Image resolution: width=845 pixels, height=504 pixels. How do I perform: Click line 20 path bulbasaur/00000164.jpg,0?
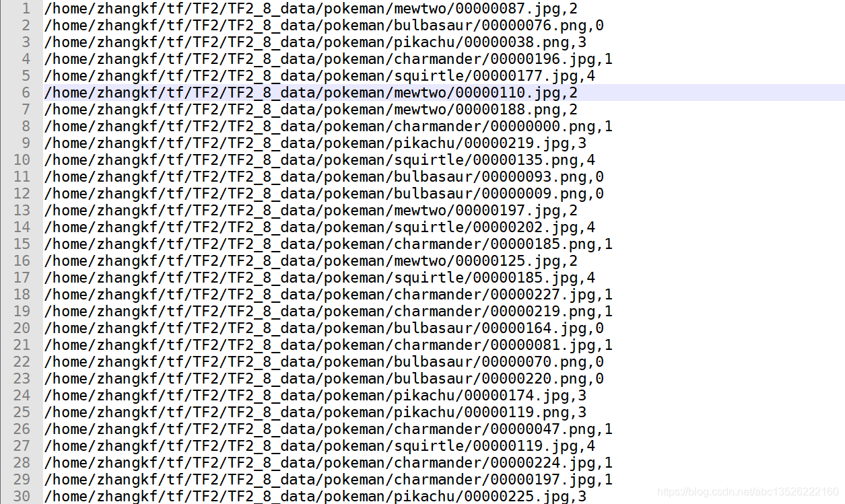tap(324, 328)
